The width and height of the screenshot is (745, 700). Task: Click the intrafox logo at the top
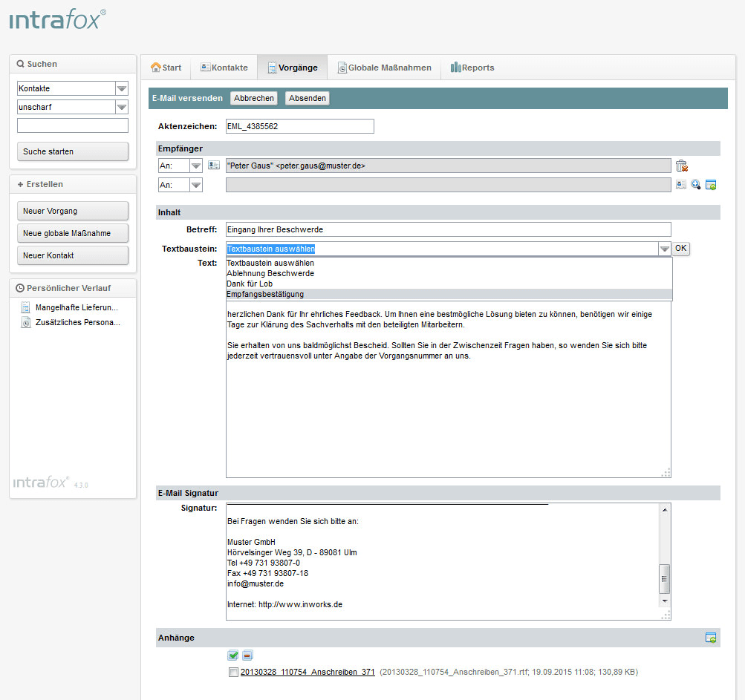[57, 20]
